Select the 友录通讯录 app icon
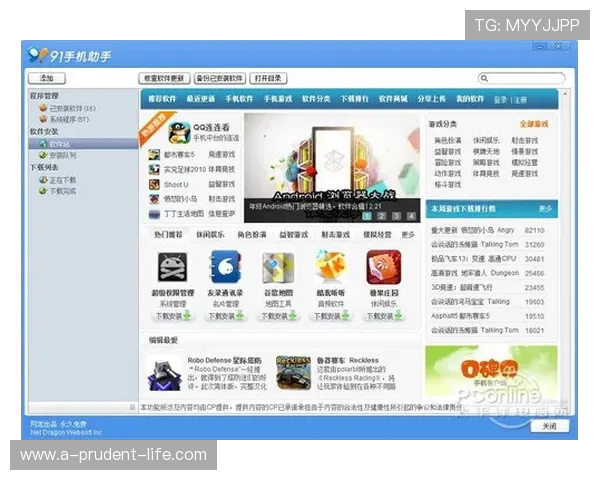This screenshot has height=480, width=600. tap(224, 267)
